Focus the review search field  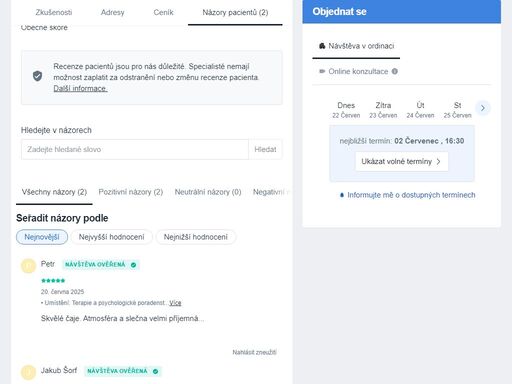(135, 149)
